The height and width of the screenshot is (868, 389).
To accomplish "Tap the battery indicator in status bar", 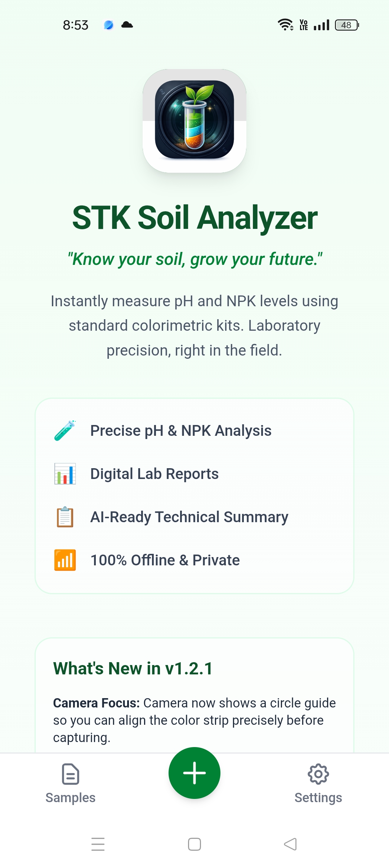I will [346, 25].
